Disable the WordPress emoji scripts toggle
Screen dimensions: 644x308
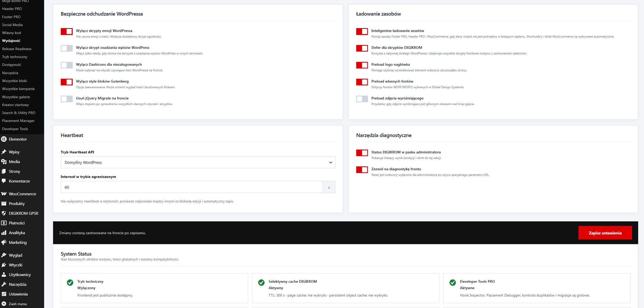click(67, 31)
